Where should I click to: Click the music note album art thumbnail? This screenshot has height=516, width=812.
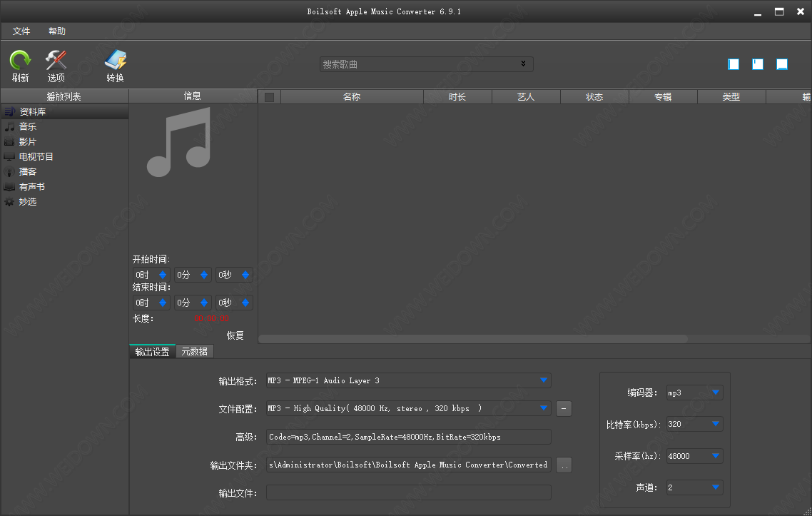click(179, 142)
